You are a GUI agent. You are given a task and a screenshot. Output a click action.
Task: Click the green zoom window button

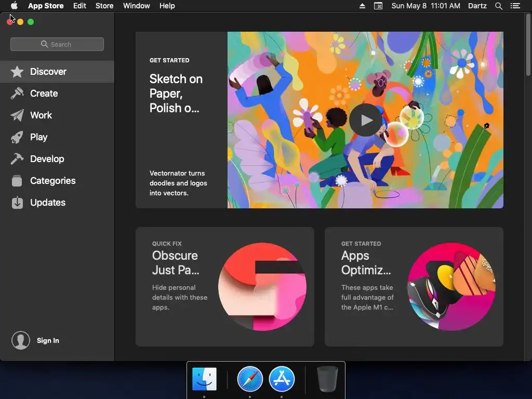pyautogui.click(x=31, y=22)
